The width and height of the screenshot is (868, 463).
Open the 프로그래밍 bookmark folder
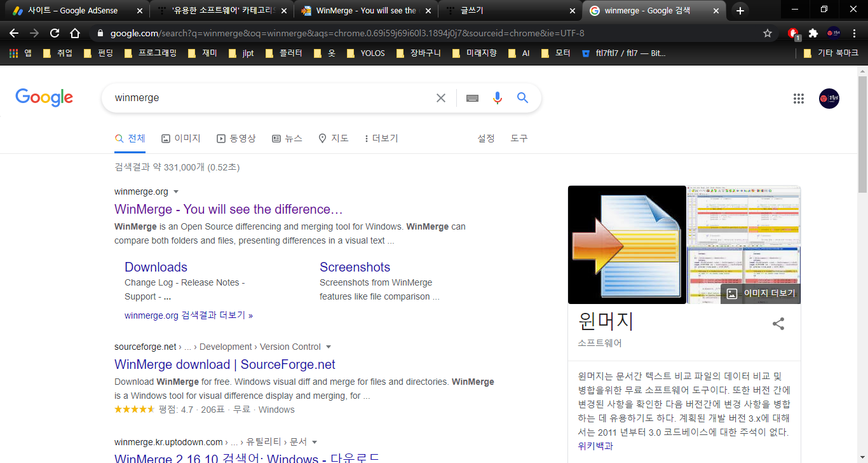click(x=149, y=53)
